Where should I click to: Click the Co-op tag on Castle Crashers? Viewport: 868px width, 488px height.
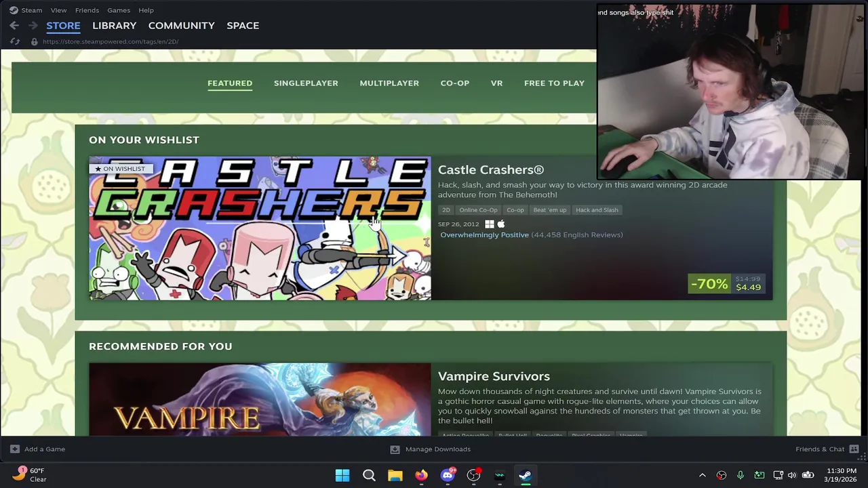[515, 210]
